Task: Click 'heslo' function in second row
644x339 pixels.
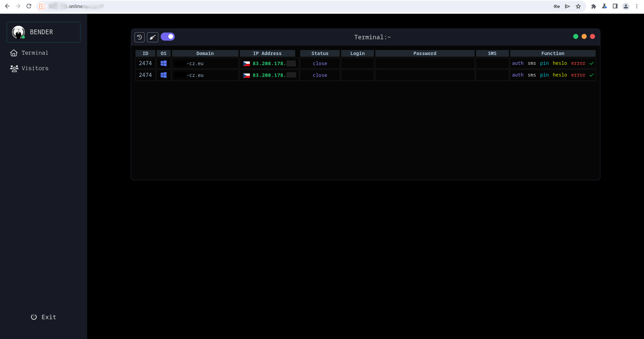Action: tap(560, 75)
